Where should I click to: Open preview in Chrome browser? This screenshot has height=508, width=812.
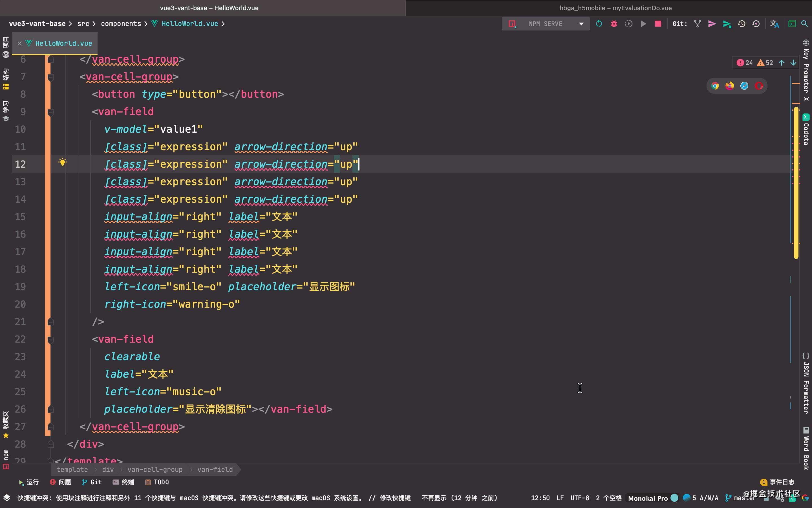click(715, 86)
